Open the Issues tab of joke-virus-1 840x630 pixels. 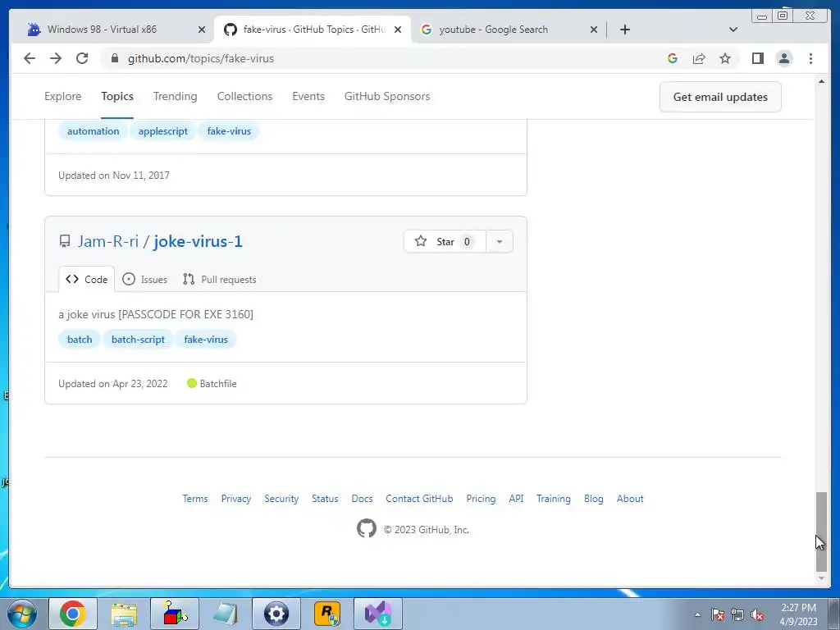pyautogui.click(x=144, y=280)
